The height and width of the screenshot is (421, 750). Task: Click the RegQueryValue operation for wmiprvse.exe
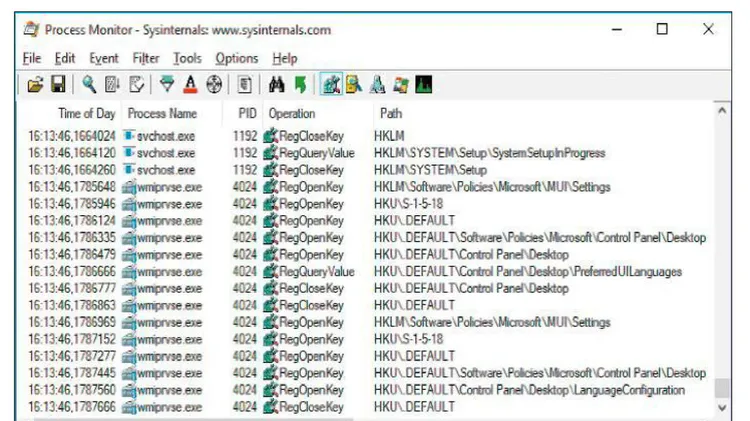(316, 272)
